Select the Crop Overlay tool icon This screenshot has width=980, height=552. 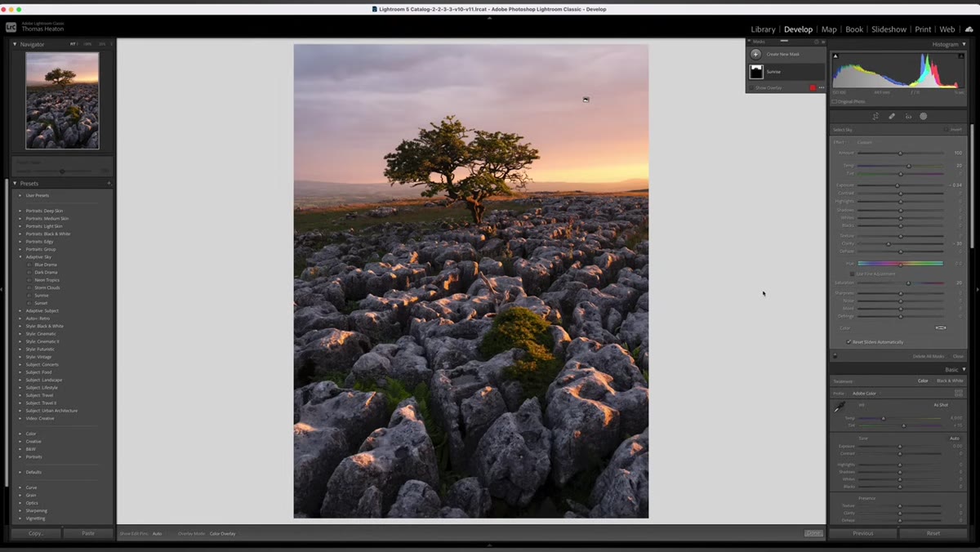pyautogui.click(x=875, y=116)
